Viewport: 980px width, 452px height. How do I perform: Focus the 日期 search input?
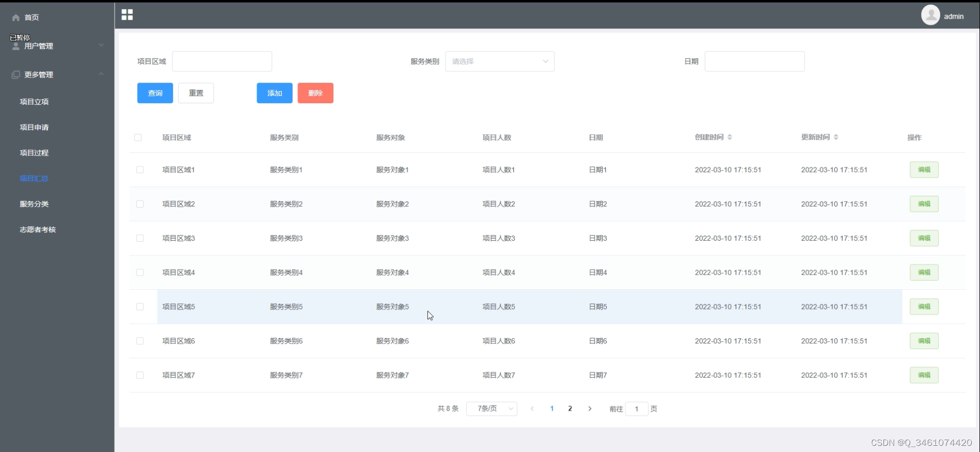[754, 61]
